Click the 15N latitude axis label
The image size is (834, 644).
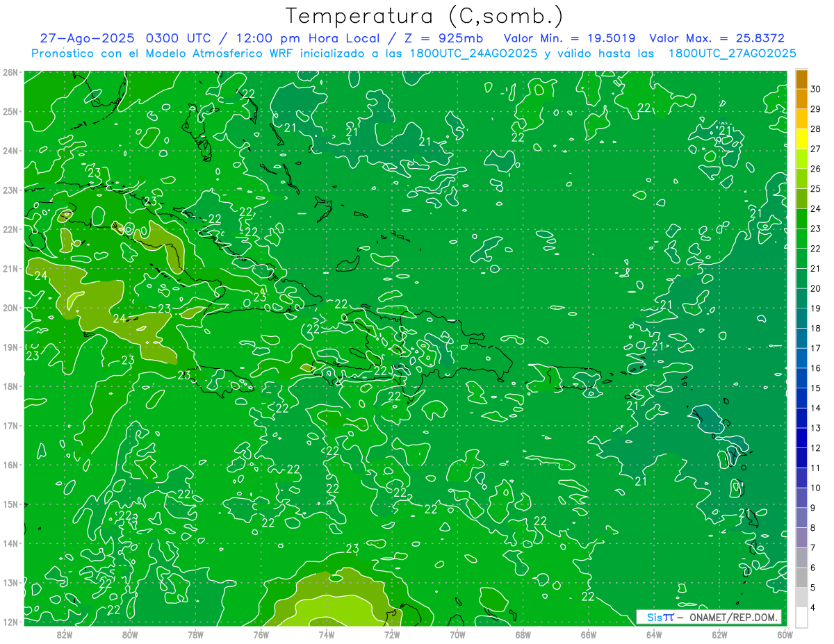pos(10,504)
